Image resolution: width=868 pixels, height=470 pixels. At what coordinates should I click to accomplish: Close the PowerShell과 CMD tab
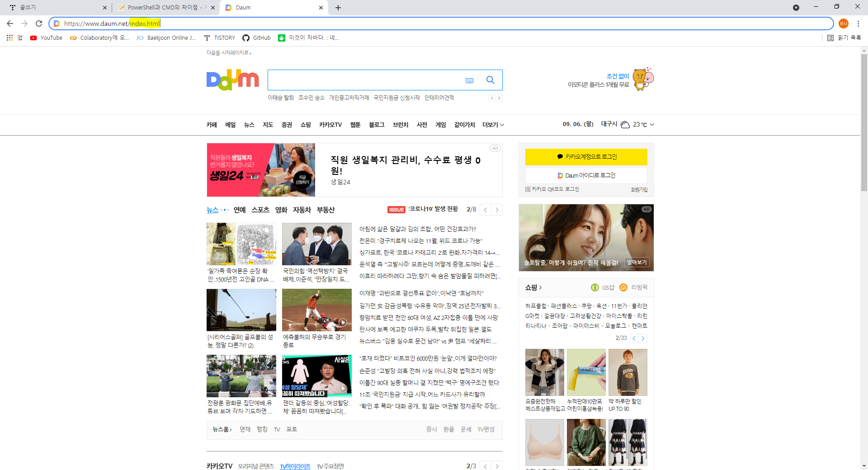(213, 8)
